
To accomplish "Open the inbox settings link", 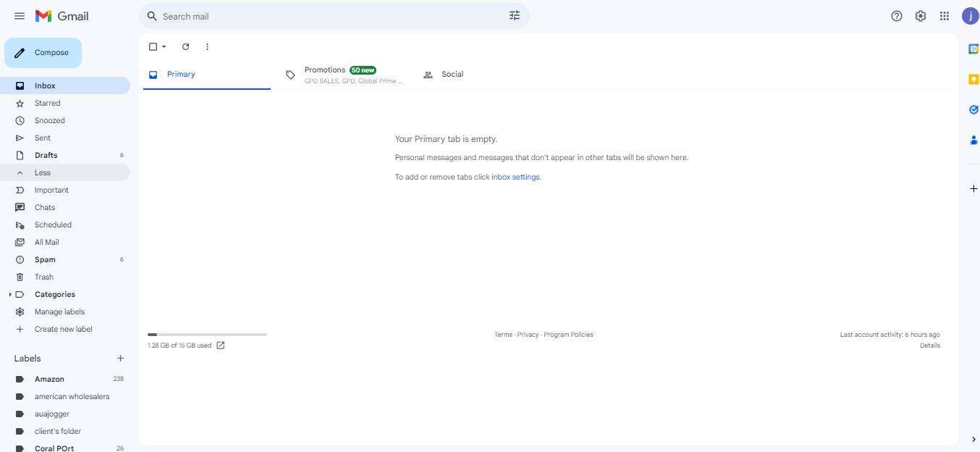I will [515, 177].
